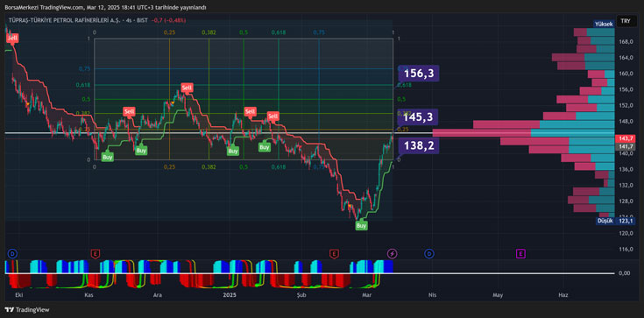Click the 120,0 price axis label
Viewport: 644px width, 318px height.
625,233
